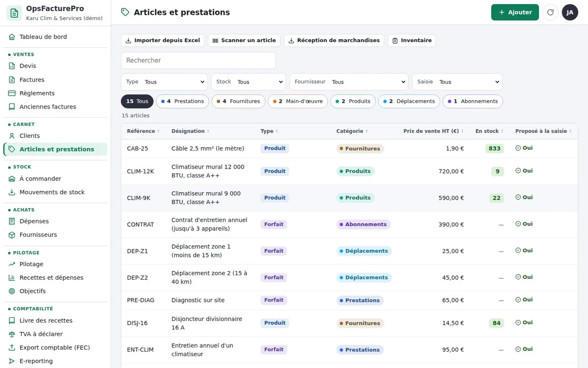
Task: Expand the Type filter dropdown
Action: click(165, 82)
